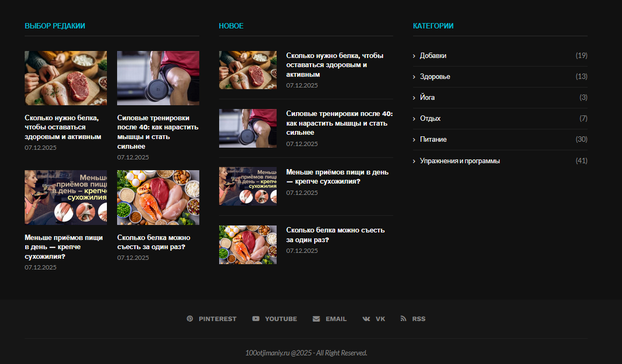Screen dimensions: 622x364
Task: Click the НОВОЕ section heading
Action: coord(232,26)
